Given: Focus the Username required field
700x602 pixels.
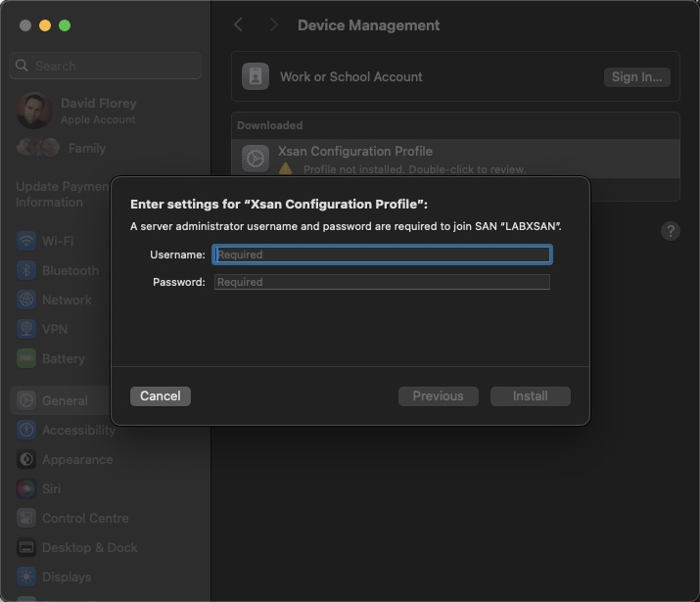Looking at the screenshot, I should [x=382, y=255].
